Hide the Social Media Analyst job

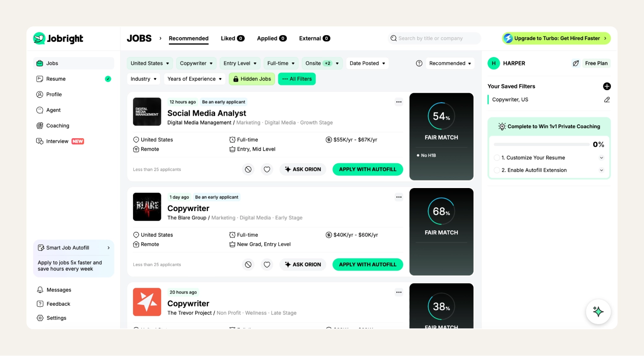click(x=248, y=169)
